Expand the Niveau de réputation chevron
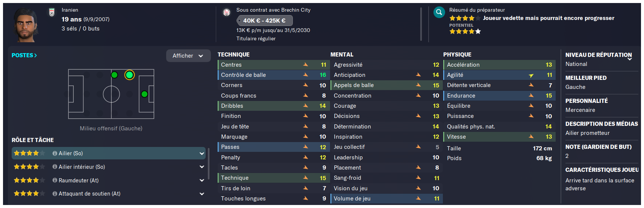This screenshot has width=644, height=208. [630, 59]
